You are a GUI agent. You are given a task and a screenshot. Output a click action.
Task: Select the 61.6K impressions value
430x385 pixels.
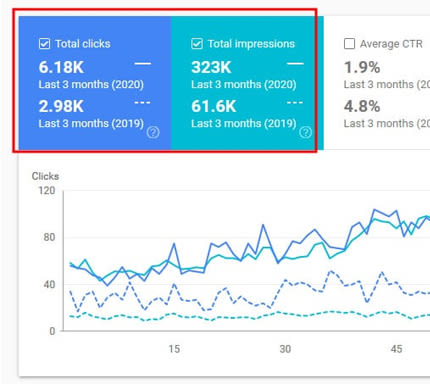click(214, 107)
